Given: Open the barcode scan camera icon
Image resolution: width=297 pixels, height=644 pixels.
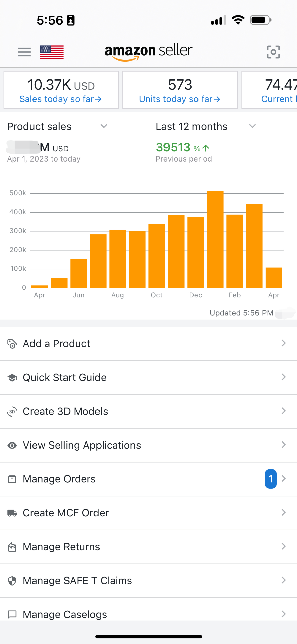Looking at the screenshot, I should coord(273,52).
